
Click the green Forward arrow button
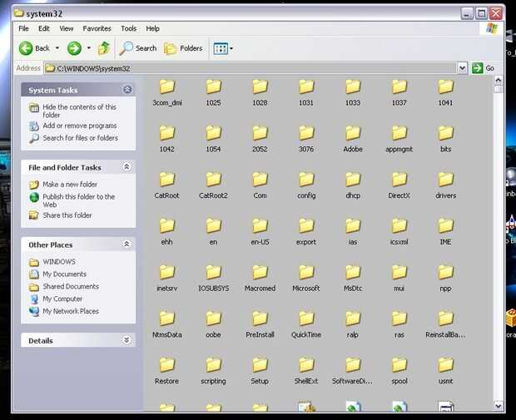(74, 48)
